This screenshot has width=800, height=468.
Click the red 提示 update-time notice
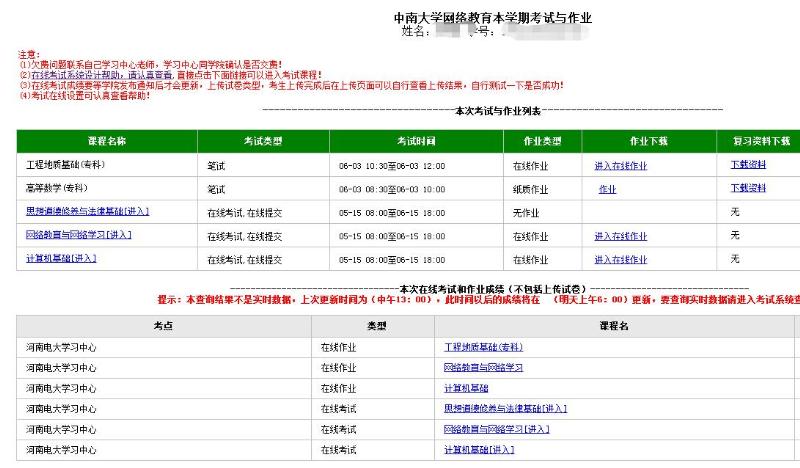pyautogui.click(x=479, y=300)
